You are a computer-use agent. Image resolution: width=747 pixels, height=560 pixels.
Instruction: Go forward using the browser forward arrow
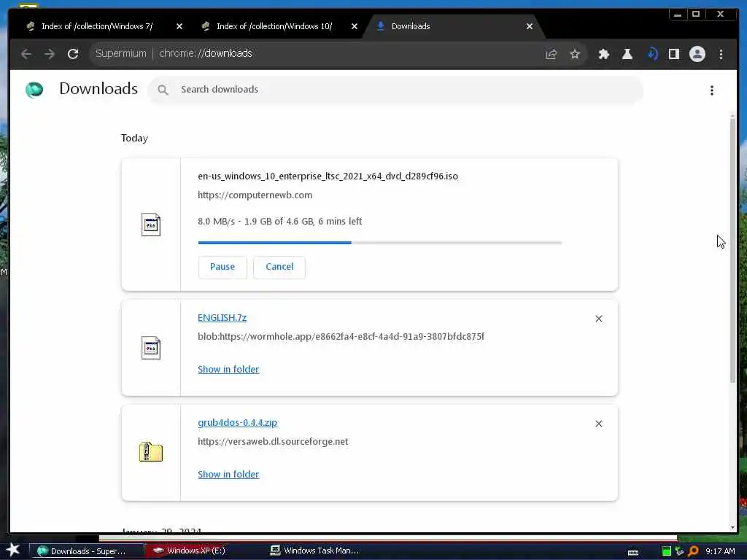[50, 54]
